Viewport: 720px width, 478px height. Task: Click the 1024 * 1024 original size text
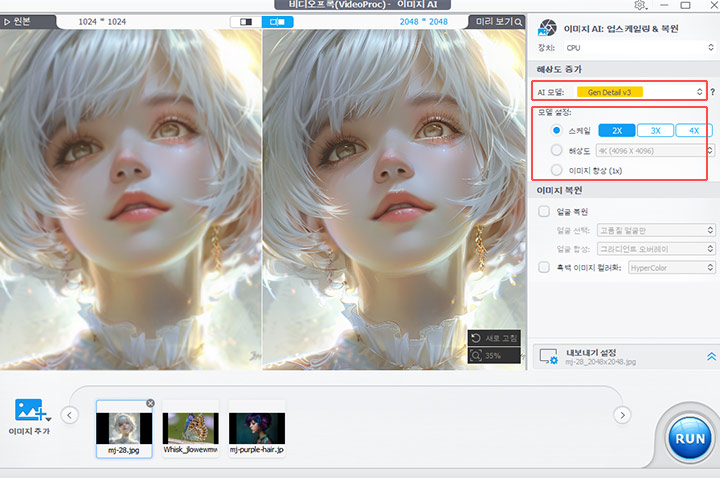pyautogui.click(x=102, y=22)
